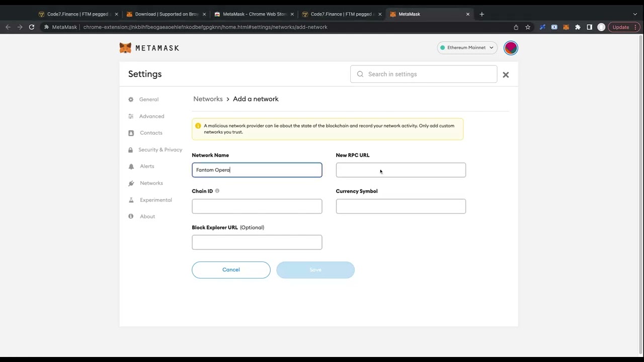Click the Search in settings field
The image size is (644, 362).
pos(424,74)
